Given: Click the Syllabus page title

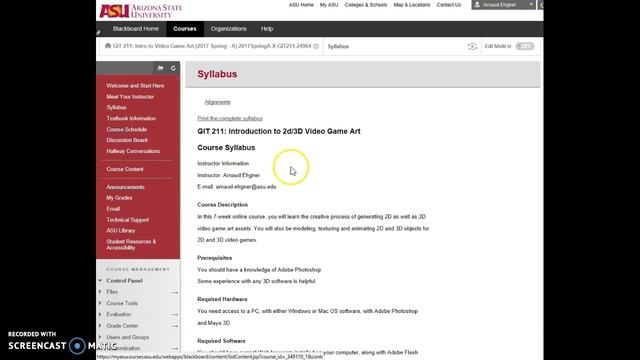Looking at the screenshot, I should pyautogui.click(x=217, y=74).
